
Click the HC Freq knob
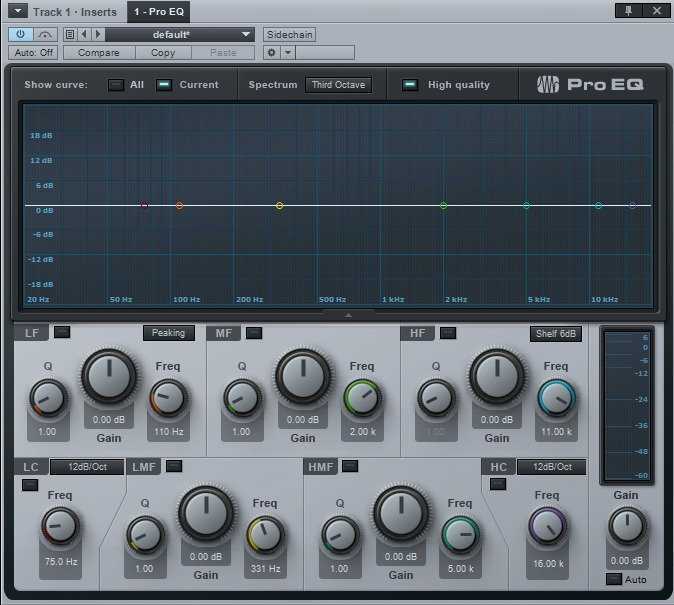pyautogui.click(x=547, y=527)
